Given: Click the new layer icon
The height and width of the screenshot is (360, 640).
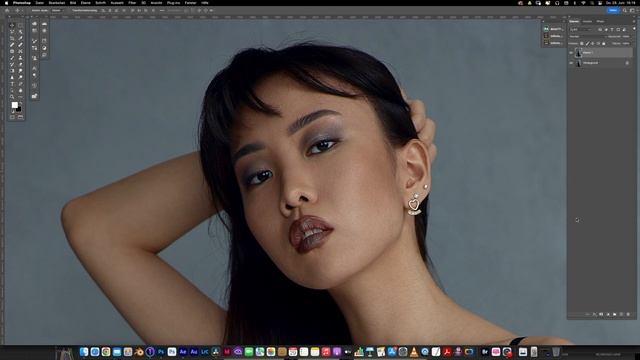Looking at the screenshot, I should coord(621,314).
